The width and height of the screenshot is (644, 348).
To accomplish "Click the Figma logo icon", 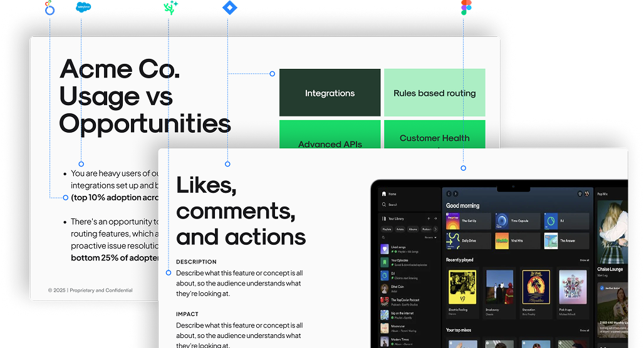I will click(465, 7).
